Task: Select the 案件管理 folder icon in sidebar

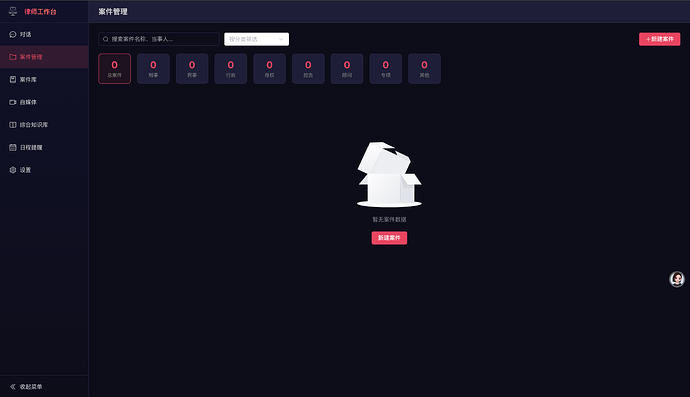Action: (x=13, y=57)
